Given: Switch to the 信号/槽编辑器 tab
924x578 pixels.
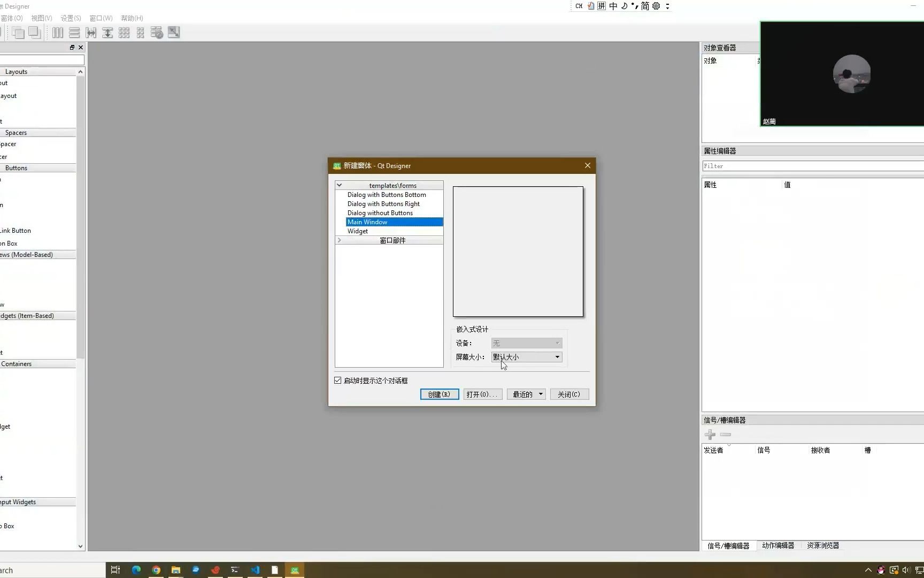Looking at the screenshot, I should coord(728,546).
